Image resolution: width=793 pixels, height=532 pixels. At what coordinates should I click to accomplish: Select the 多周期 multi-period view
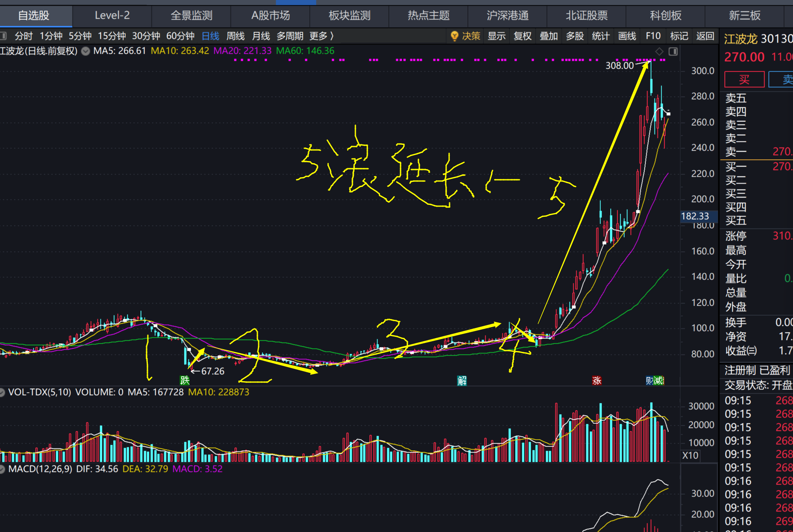pos(290,36)
